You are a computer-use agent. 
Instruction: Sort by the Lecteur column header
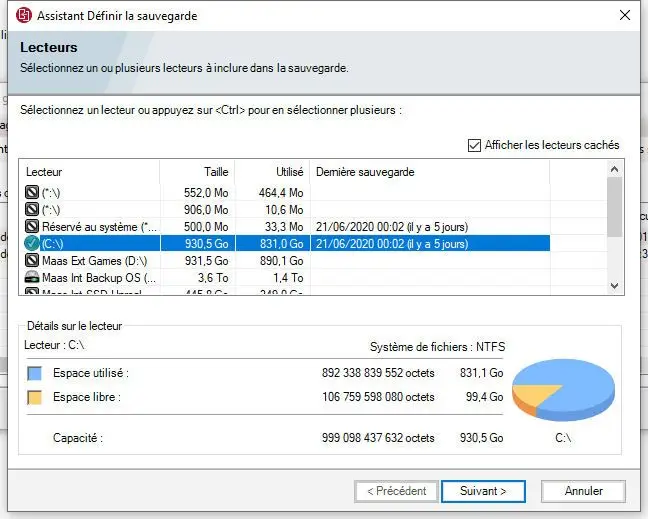[89, 172]
